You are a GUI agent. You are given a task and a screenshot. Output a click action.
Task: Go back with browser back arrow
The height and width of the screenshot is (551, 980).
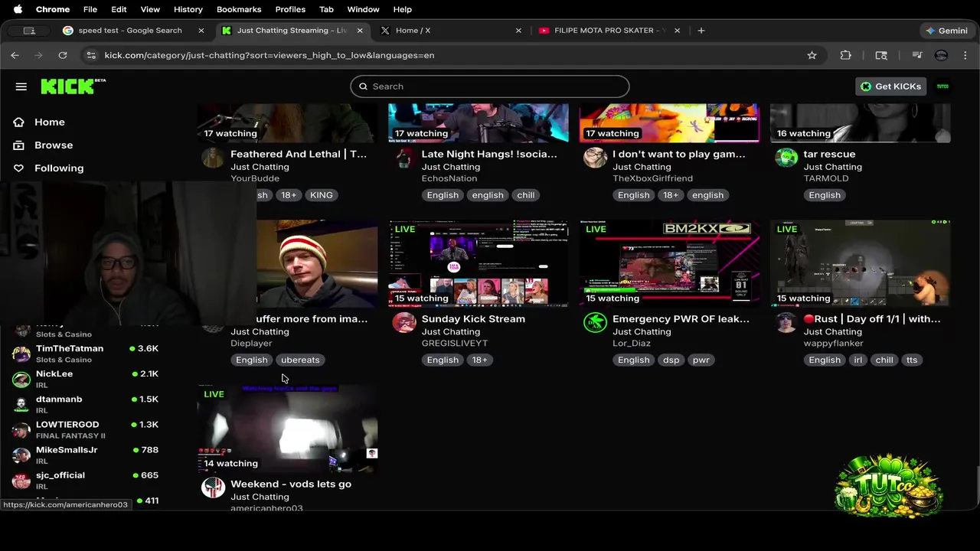point(15,55)
